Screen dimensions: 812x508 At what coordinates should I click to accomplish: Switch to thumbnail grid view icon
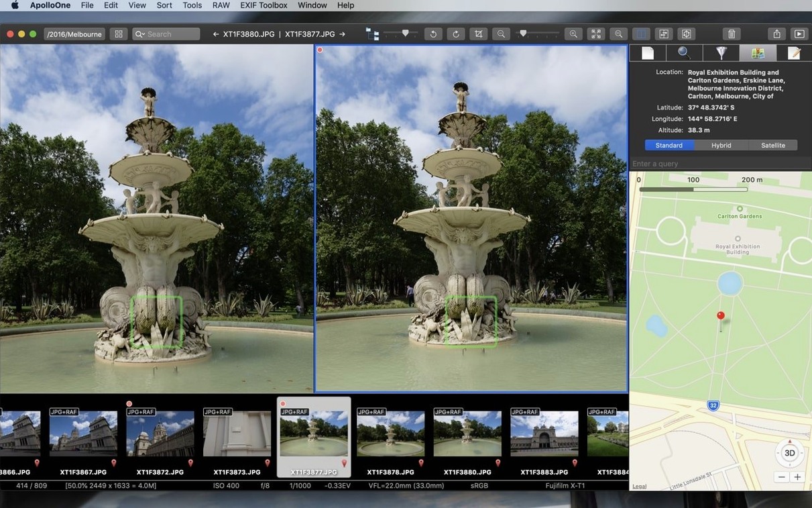point(119,34)
